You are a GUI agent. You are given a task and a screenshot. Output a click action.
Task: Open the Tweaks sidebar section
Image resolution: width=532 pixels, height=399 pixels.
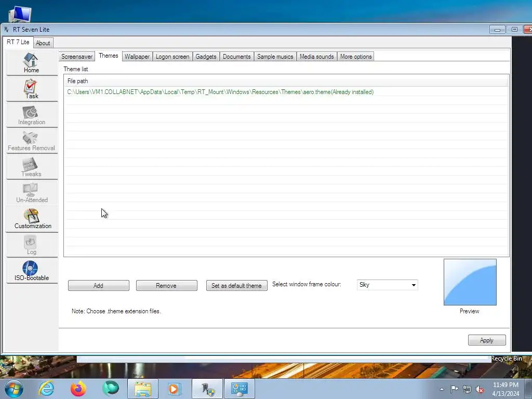(x=32, y=167)
